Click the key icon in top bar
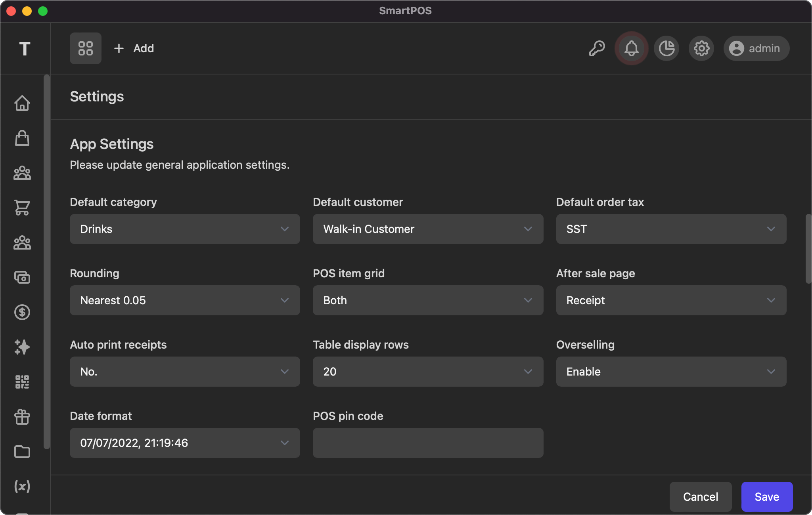This screenshot has height=515, width=812. pos(597,48)
